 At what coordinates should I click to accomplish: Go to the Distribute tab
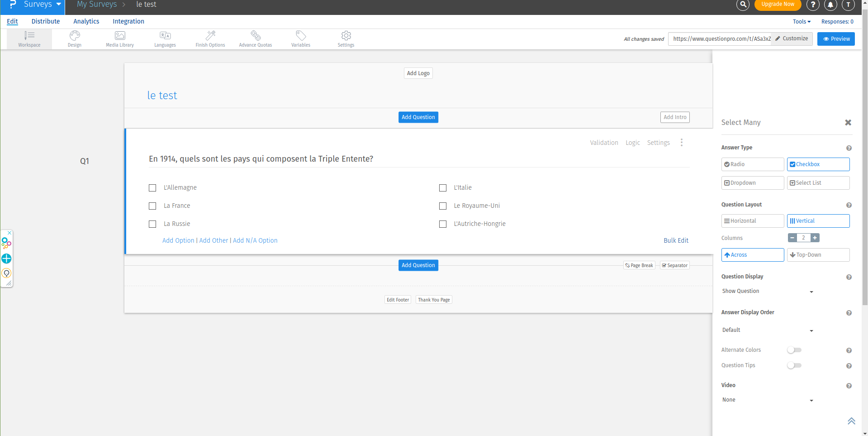click(46, 21)
